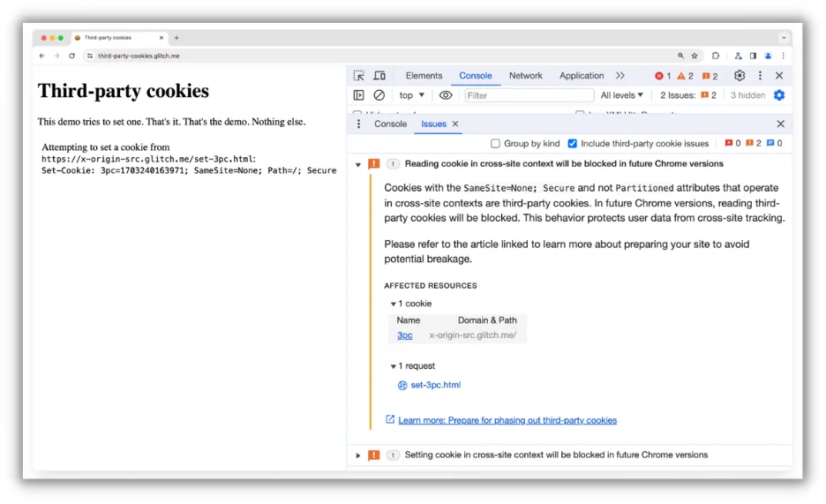This screenshot has width=826, height=504.
Task: Click the address bar URL
Action: pos(139,56)
